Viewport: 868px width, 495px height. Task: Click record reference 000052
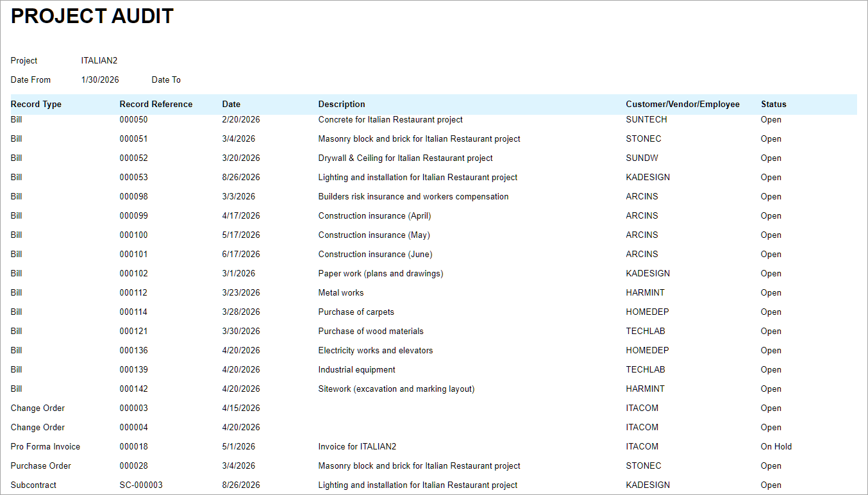[133, 158]
